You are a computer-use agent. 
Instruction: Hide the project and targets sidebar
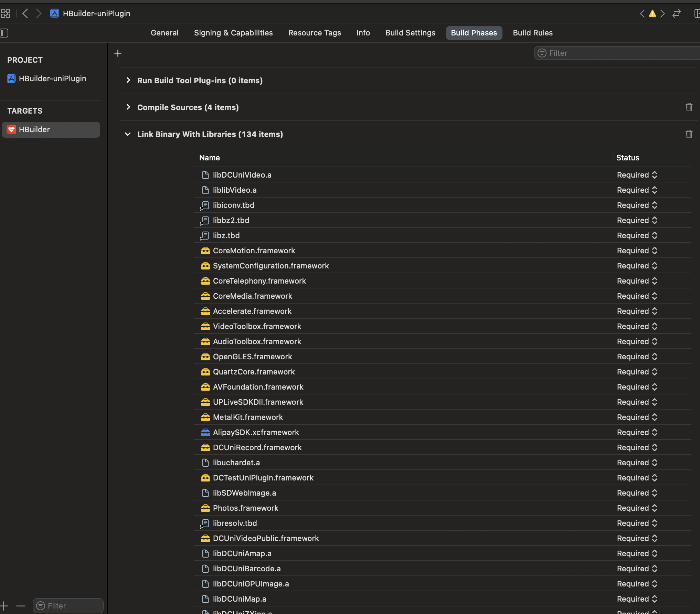(4, 33)
